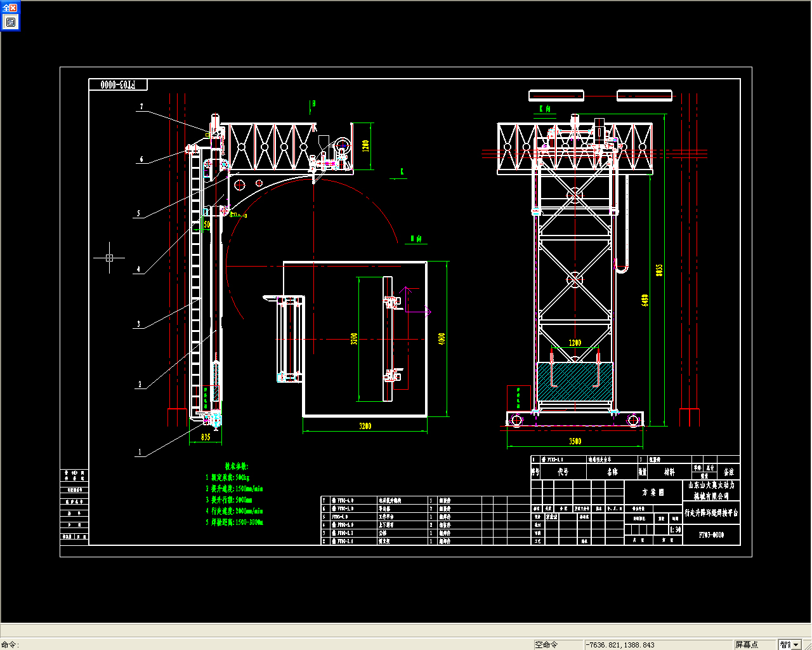Viewport: 812px width, 650px height.
Task: Click the 代号 column header
Action: (563, 472)
